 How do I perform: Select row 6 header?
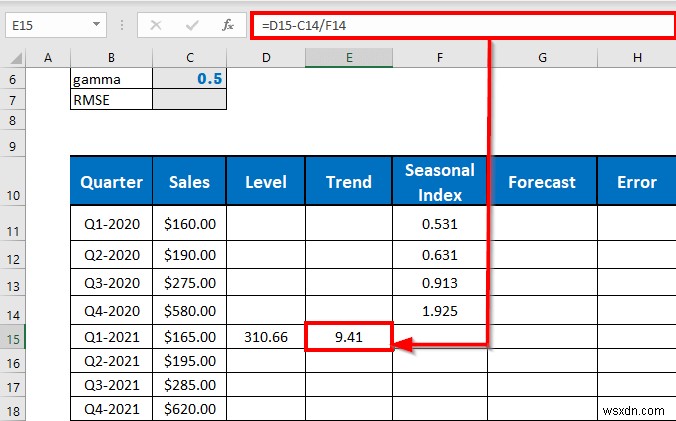[x=13, y=79]
